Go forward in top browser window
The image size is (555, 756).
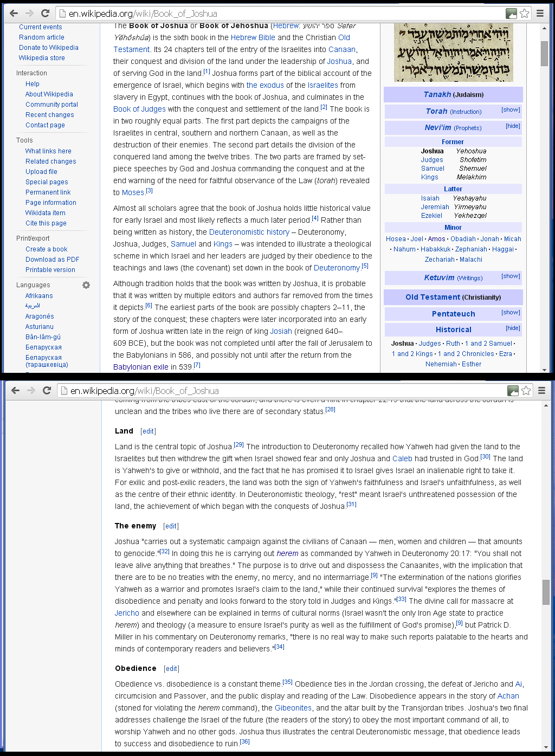point(29,13)
